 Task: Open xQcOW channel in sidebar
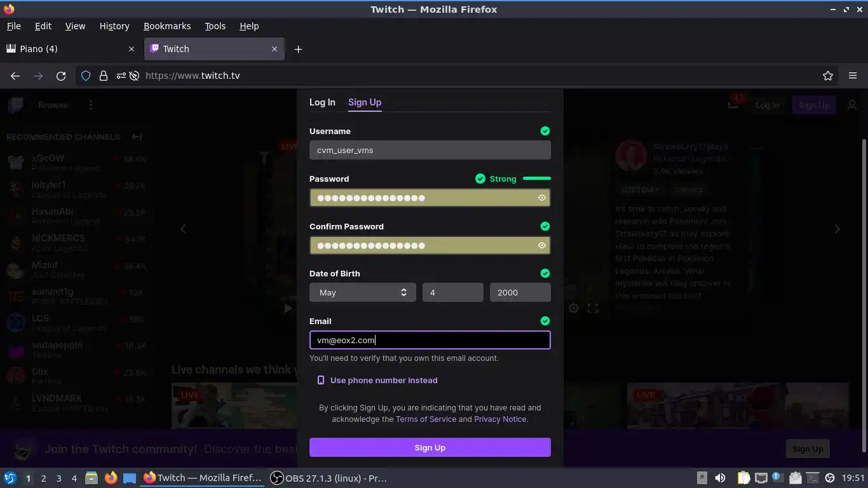[76, 163]
